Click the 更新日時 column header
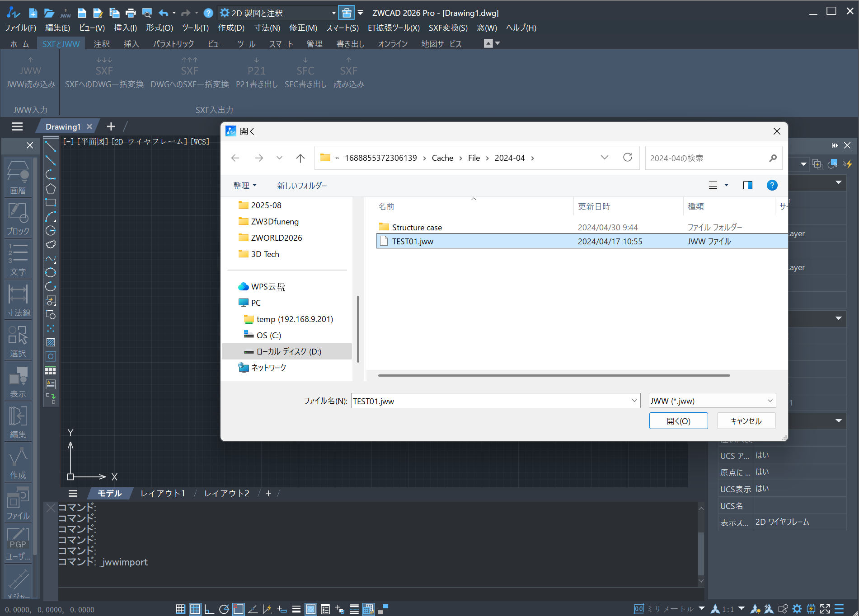Image resolution: width=859 pixels, height=616 pixels. [x=628, y=206]
